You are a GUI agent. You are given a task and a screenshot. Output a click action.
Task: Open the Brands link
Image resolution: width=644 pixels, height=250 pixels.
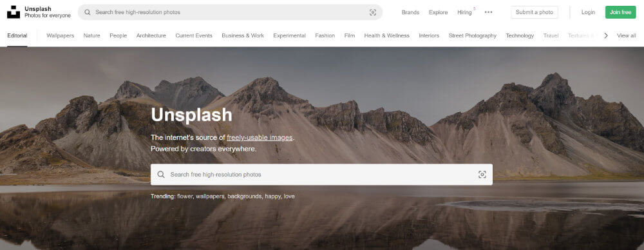coord(410,12)
